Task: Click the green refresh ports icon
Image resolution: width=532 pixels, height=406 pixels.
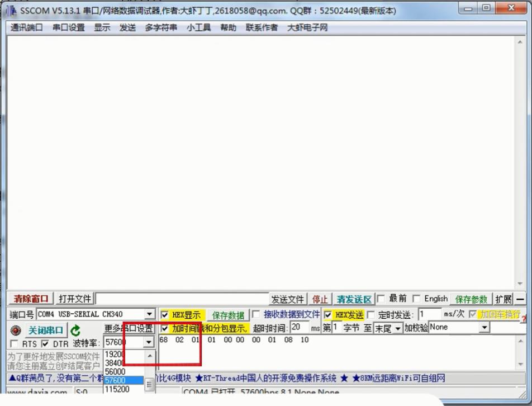Action: [75, 330]
